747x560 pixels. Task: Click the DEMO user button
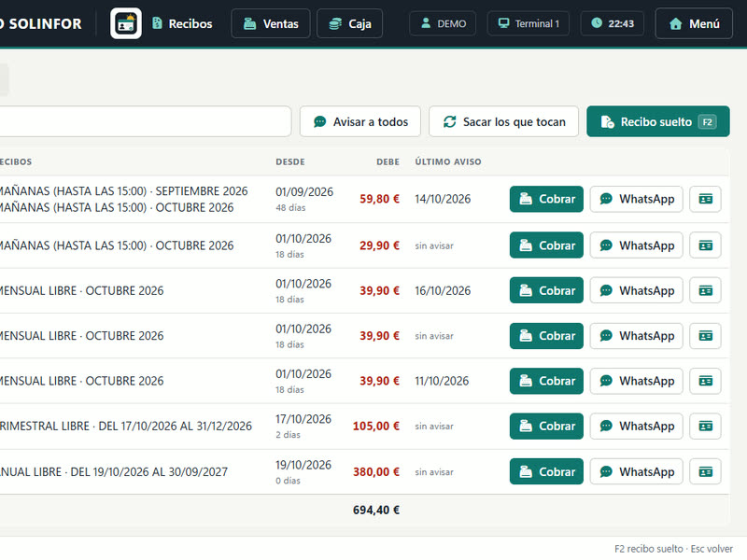(443, 23)
